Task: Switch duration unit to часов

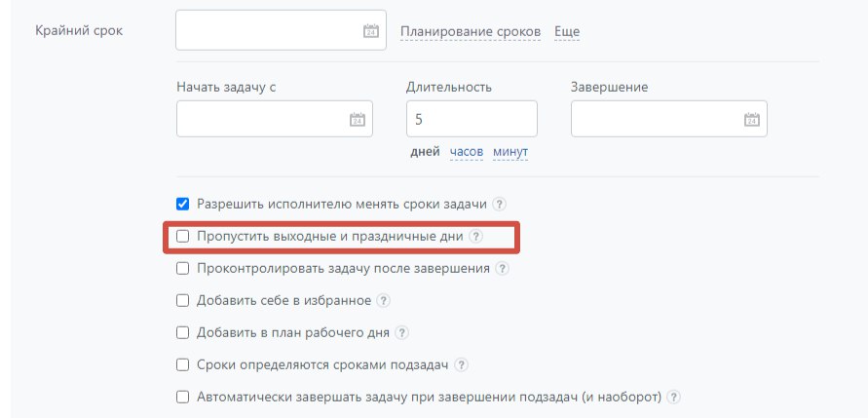Action: pyautogui.click(x=467, y=152)
